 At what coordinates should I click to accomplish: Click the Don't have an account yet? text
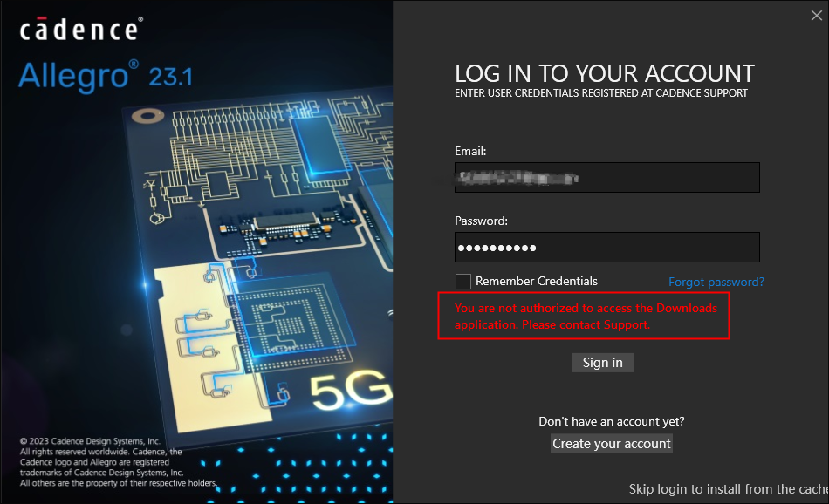click(x=611, y=421)
